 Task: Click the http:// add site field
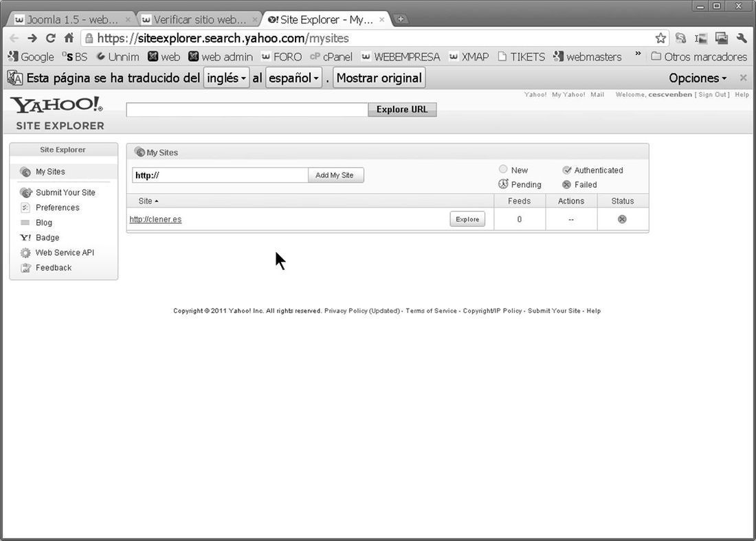[x=220, y=175]
